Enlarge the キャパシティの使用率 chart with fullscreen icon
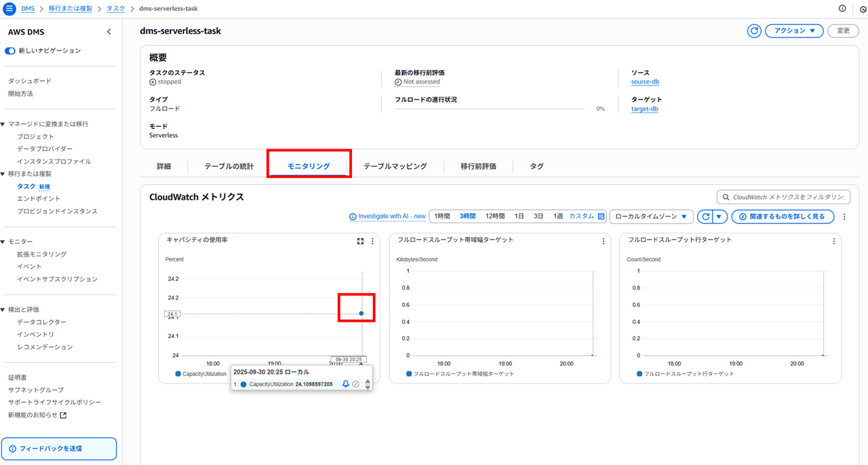 point(361,241)
